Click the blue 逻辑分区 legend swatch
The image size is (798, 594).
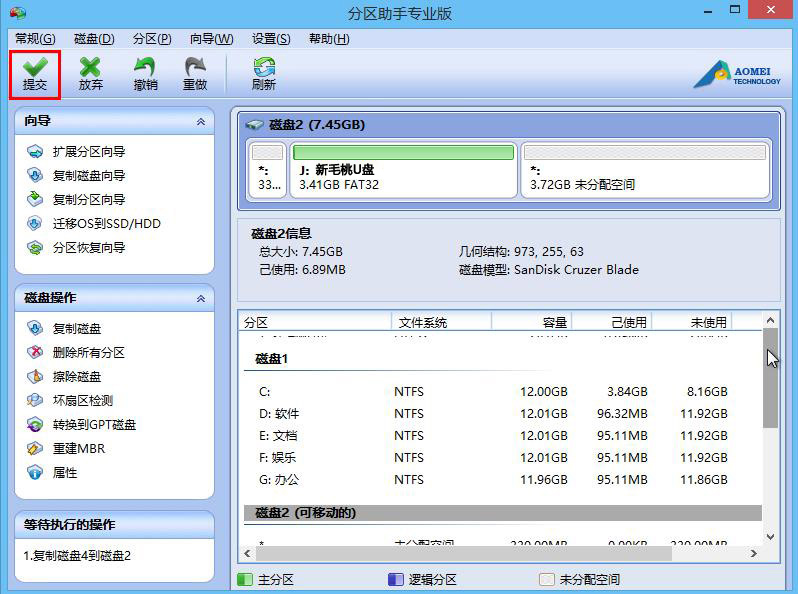click(x=395, y=579)
